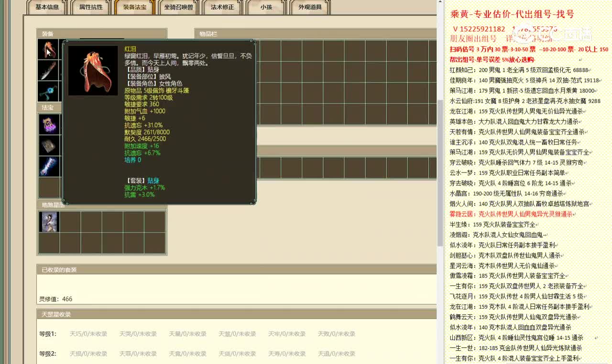
Task: Open the 小孩 tab
Action: click(x=266, y=7)
